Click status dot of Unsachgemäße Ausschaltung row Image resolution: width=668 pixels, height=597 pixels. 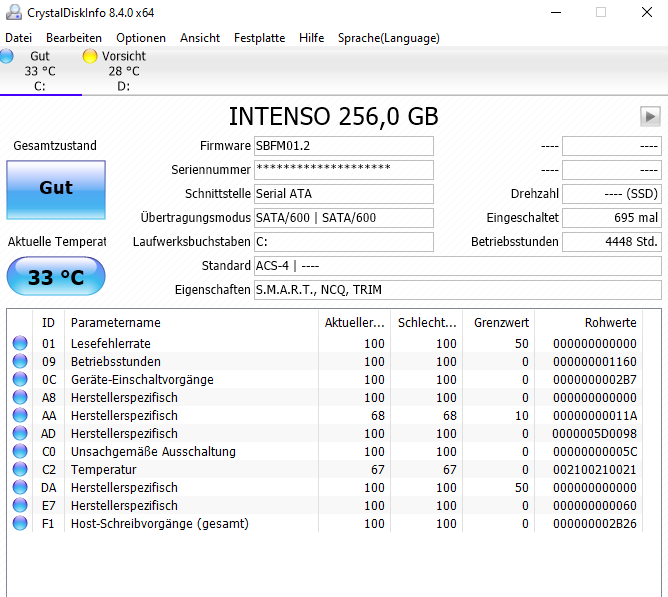20,451
